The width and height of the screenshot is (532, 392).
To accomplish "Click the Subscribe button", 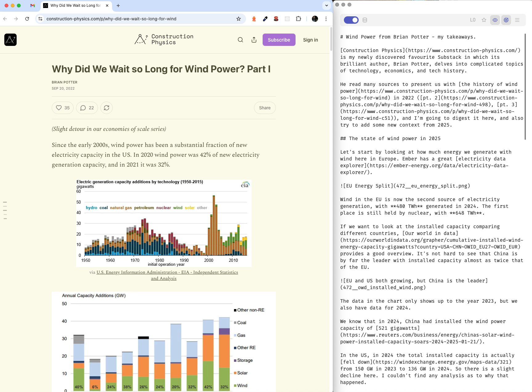I will [279, 39].
